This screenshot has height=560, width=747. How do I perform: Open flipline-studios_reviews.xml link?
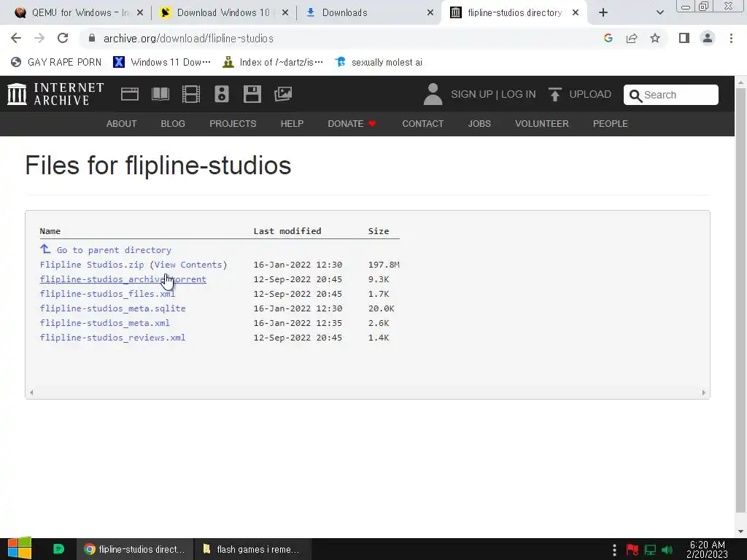point(112,338)
